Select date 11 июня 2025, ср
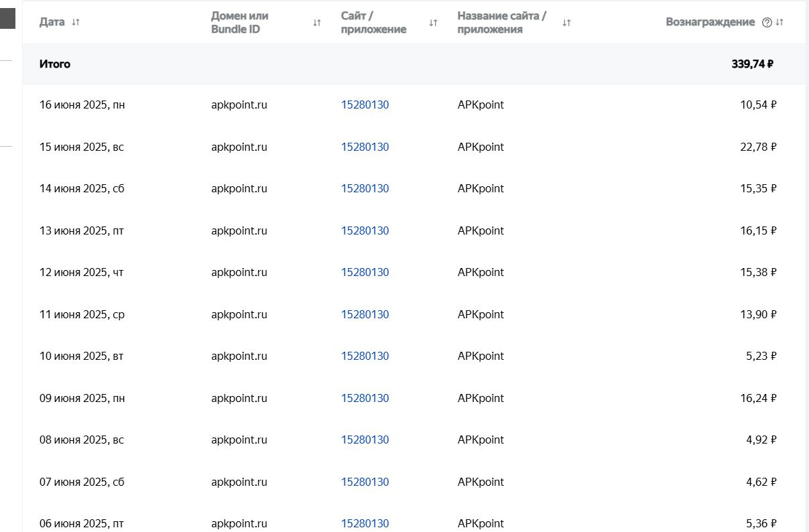This screenshot has width=809, height=532. [x=82, y=314]
